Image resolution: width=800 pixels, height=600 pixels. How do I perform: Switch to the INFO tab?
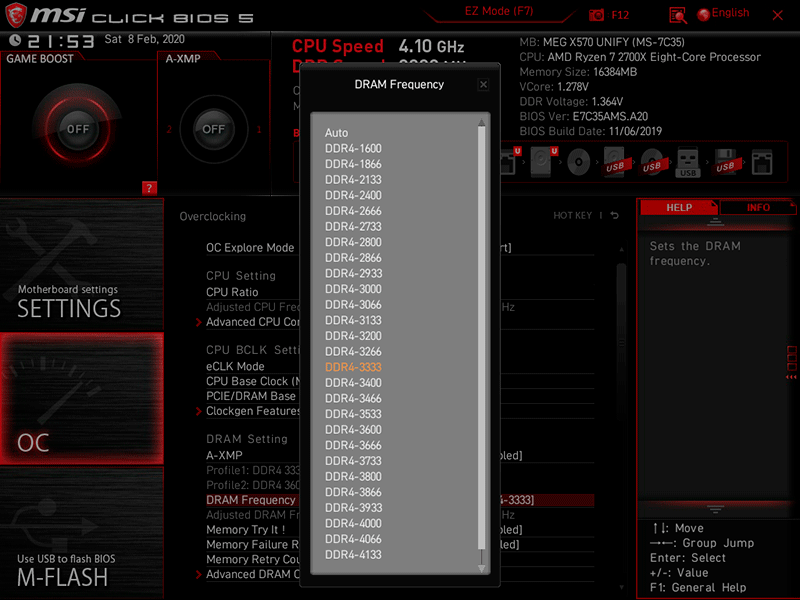(758, 208)
